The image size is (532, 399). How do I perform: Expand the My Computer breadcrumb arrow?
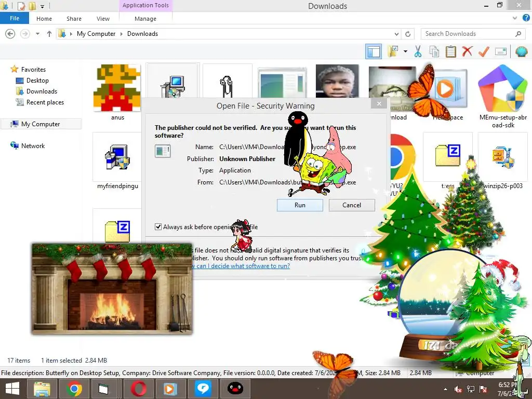[121, 34]
